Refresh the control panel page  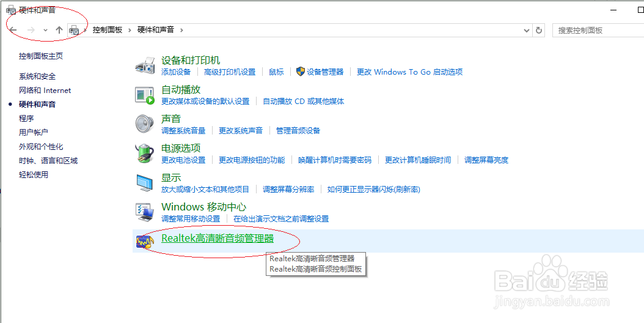coord(539,30)
